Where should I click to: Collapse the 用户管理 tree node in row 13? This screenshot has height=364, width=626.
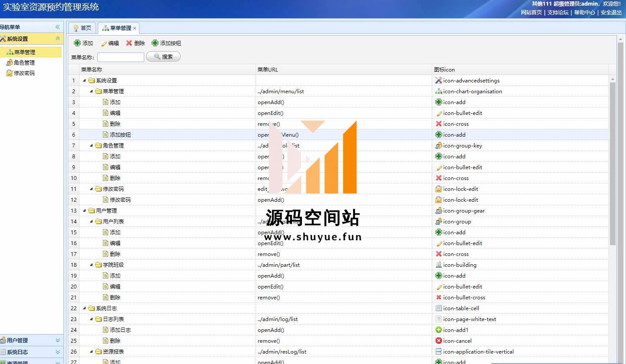84,210
